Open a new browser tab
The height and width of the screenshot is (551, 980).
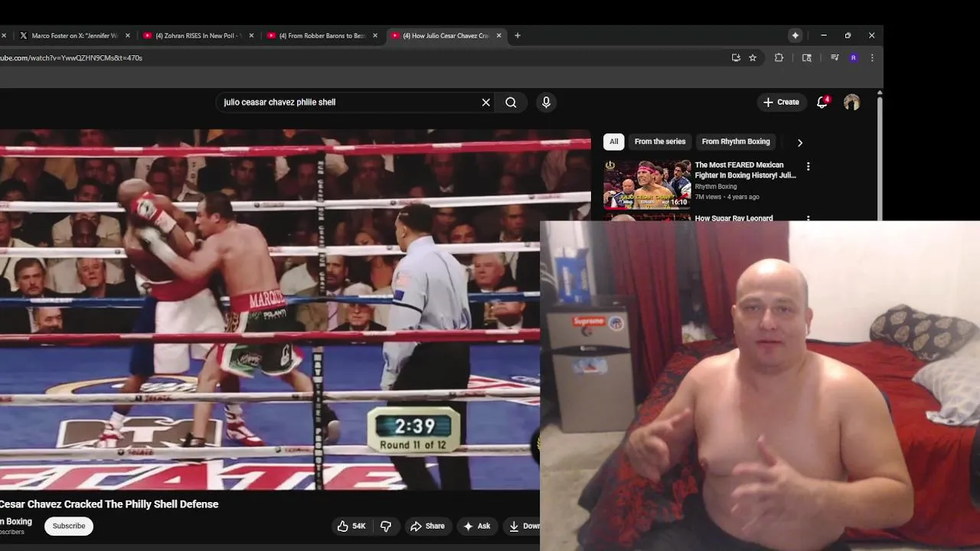(518, 35)
